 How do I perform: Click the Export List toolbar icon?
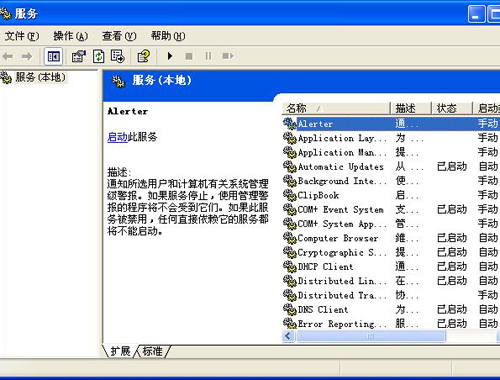coord(117,56)
